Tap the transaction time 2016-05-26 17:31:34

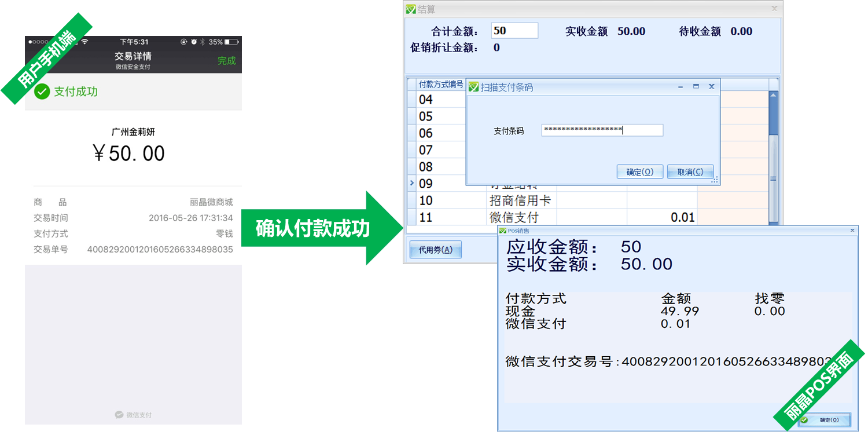click(x=191, y=218)
